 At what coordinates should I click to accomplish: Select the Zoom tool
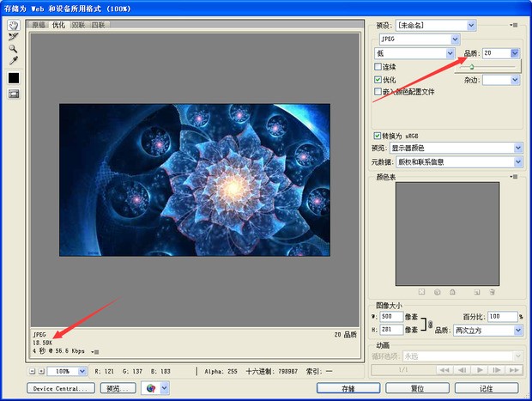(x=14, y=49)
